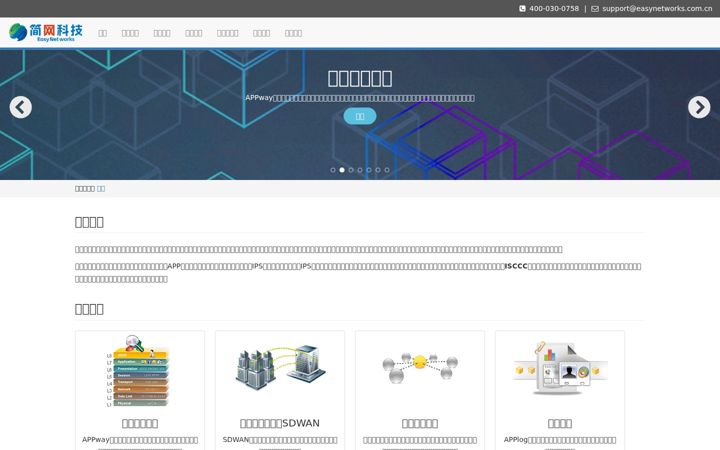Click the envelope email icon
720x450 pixels.
point(595,9)
